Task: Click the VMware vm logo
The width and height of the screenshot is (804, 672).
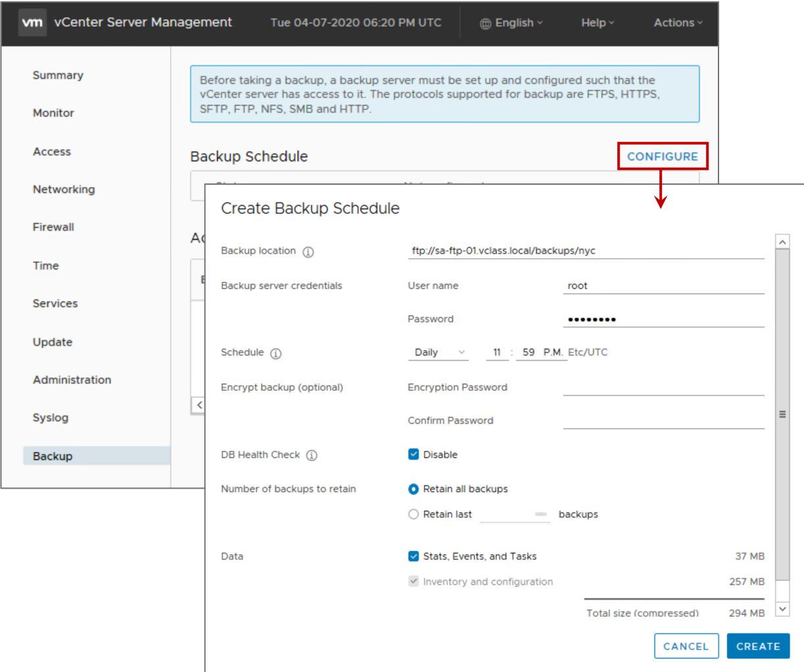Action: [32, 22]
